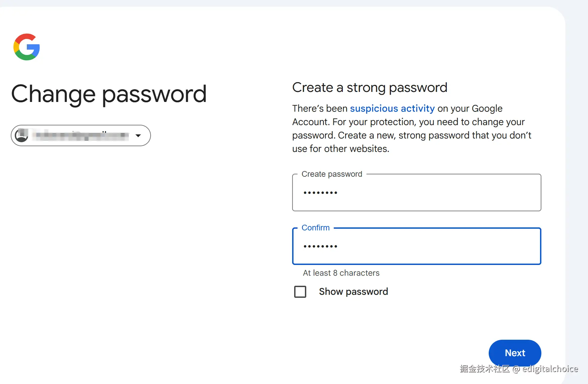Viewport: 588px width, 384px height.
Task: Click the account protection description paragraph
Action: [x=412, y=129]
